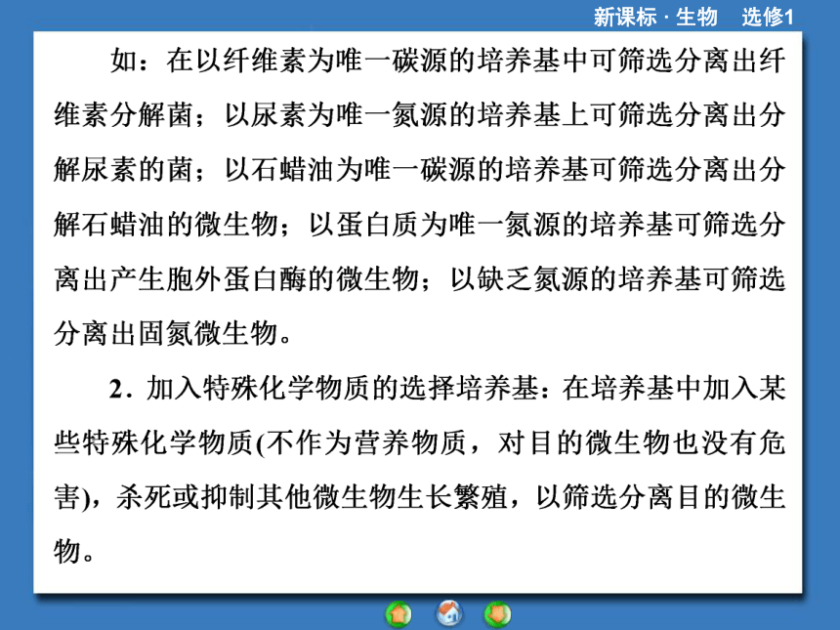Advance to next slide with down arrow
This screenshot has height=630, width=840.
498,614
